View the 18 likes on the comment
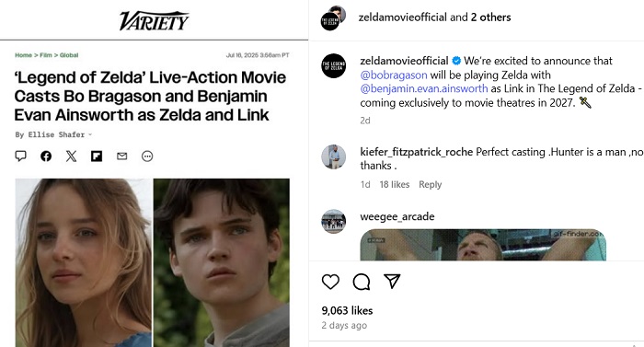 395,185
